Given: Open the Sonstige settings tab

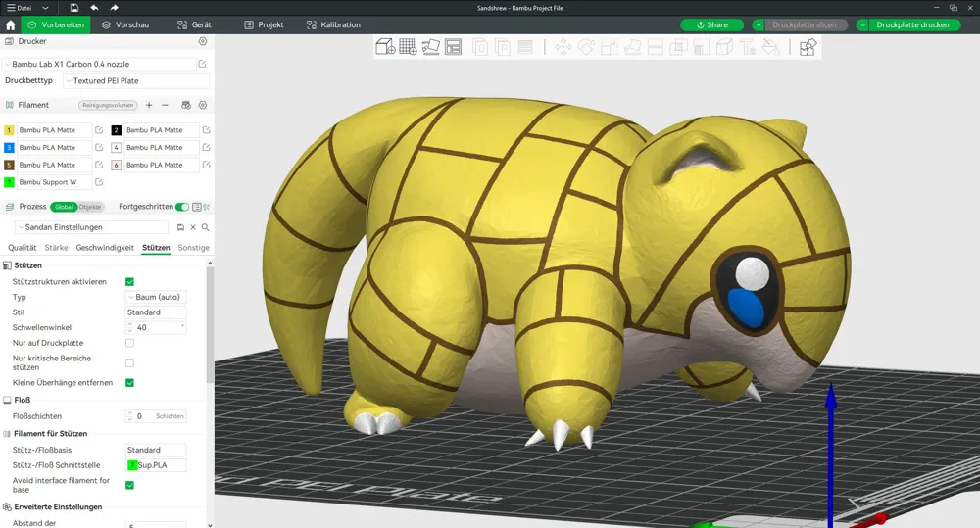Looking at the screenshot, I should point(194,248).
